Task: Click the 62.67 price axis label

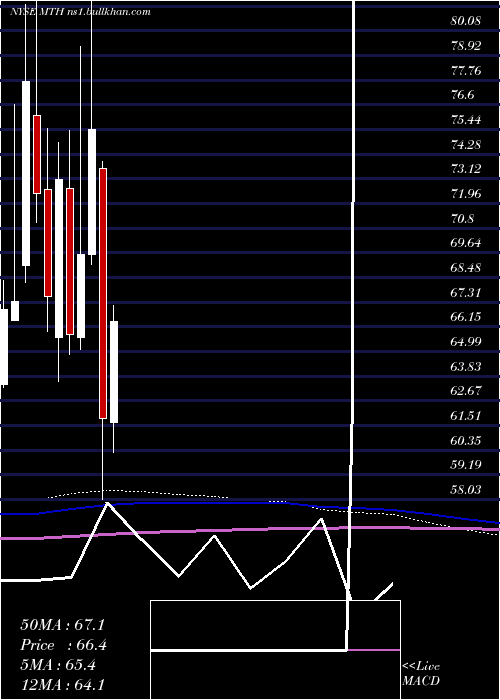Action: coord(466,391)
